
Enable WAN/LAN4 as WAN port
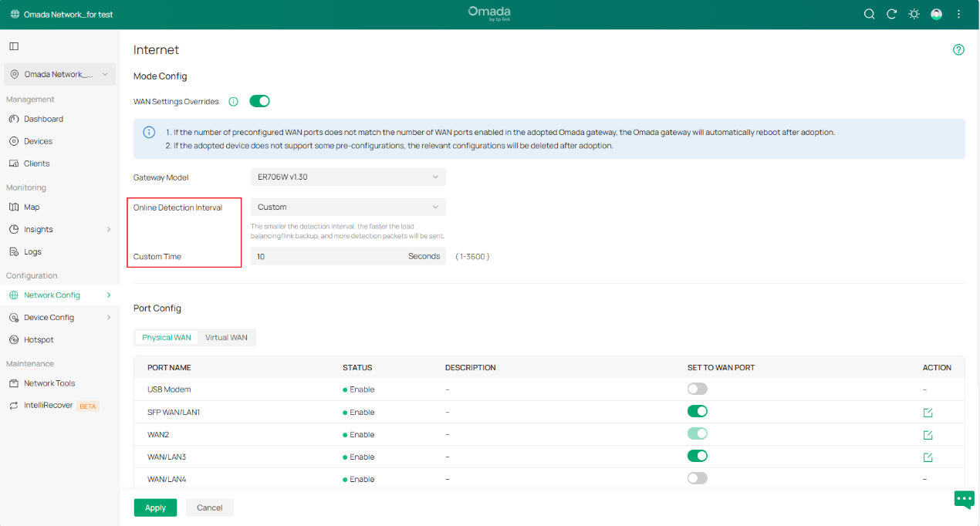coord(698,478)
